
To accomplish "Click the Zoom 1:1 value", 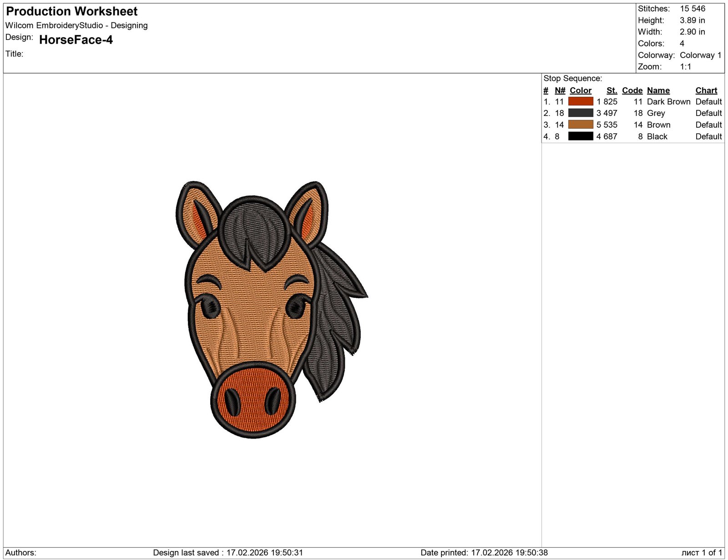I will click(x=685, y=66).
